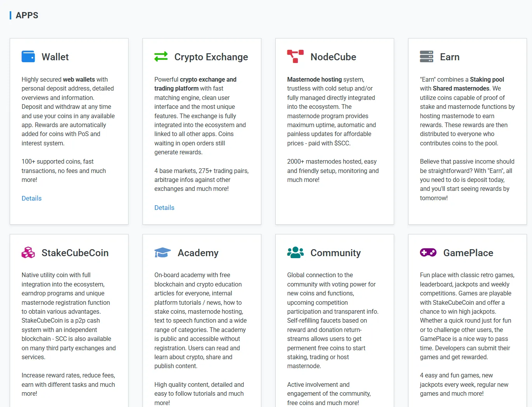
Task: Click the gray Earn server icon
Action: click(x=426, y=57)
